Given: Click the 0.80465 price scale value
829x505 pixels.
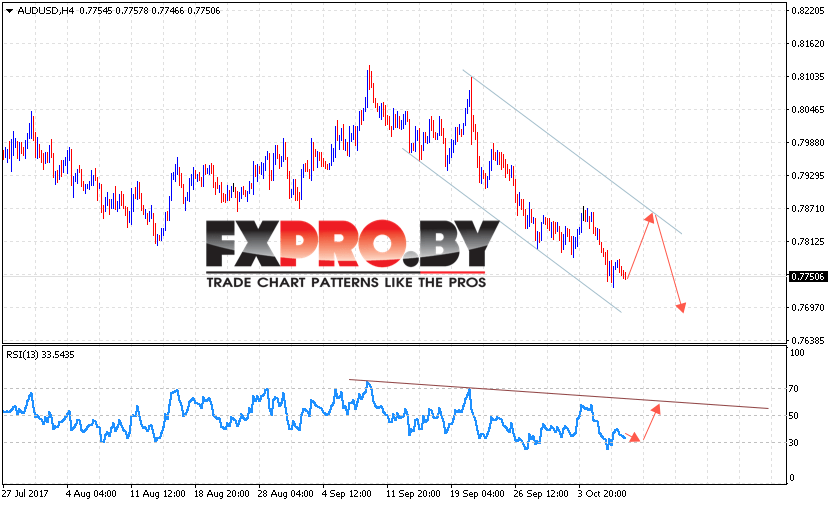Looking at the screenshot, I should 808,109.
